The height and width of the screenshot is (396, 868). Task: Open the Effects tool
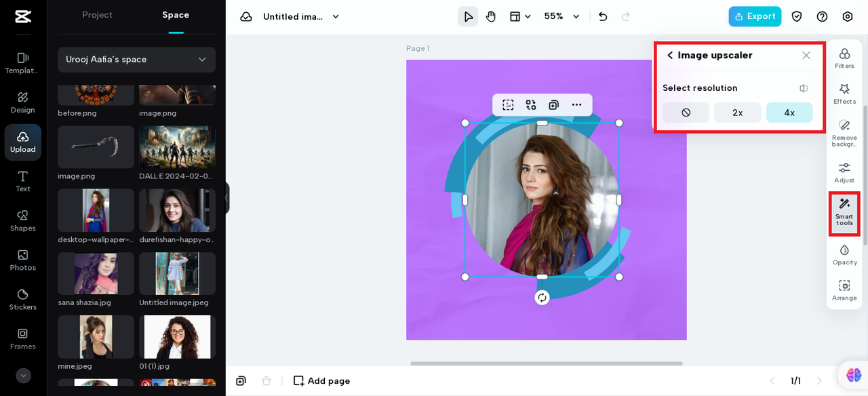coord(844,94)
